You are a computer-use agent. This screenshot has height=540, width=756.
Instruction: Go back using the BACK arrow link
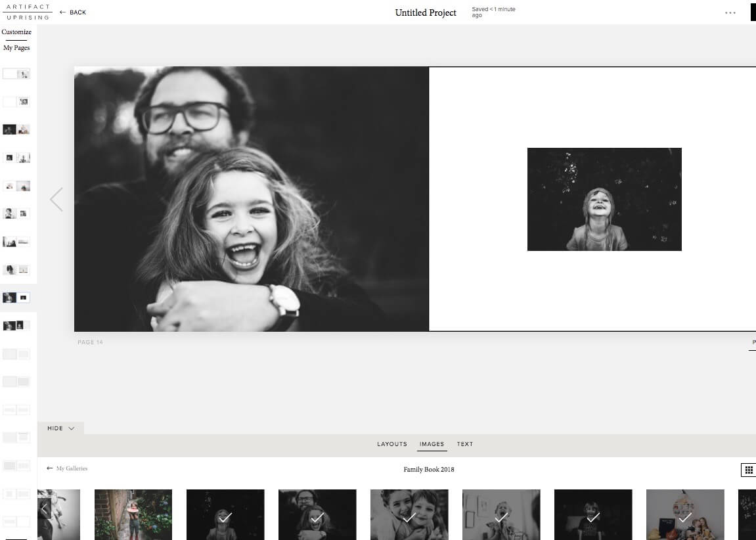click(73, 12)
